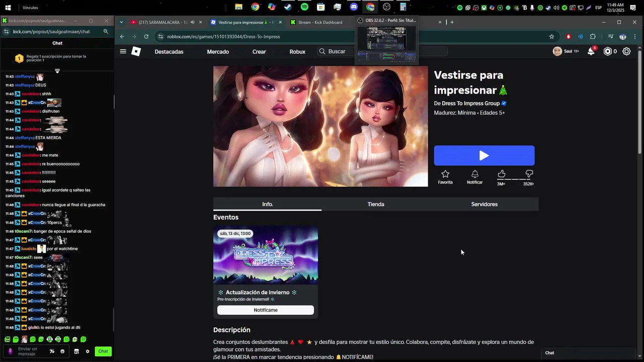
Task: Open the Crear menu item
Action: pyautogui.click(x=259, y=51)
